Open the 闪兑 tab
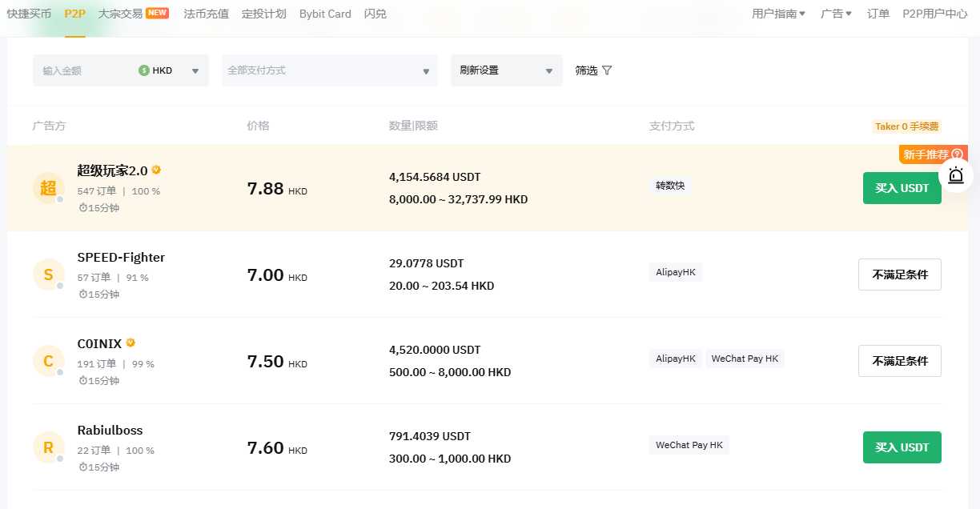 pyautogui.click(x=375, y=14)
